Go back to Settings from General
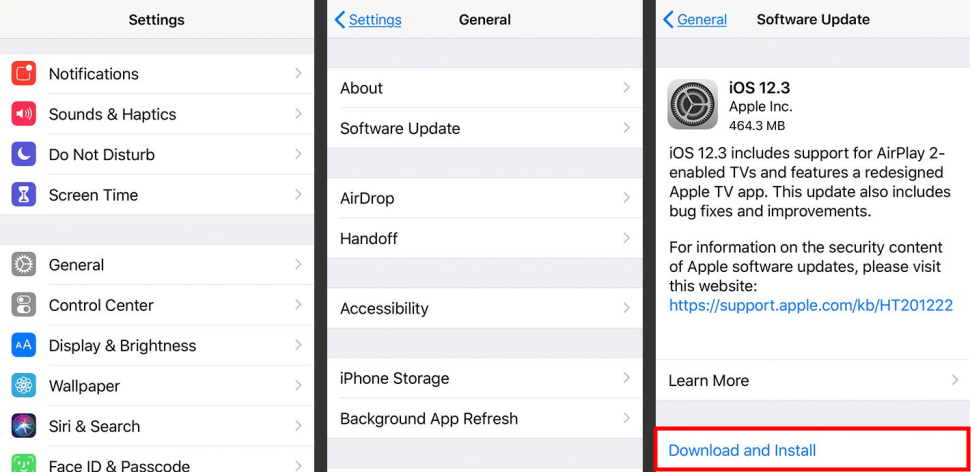The width and height of the screenshot is (971, 472). click(368, 20)
